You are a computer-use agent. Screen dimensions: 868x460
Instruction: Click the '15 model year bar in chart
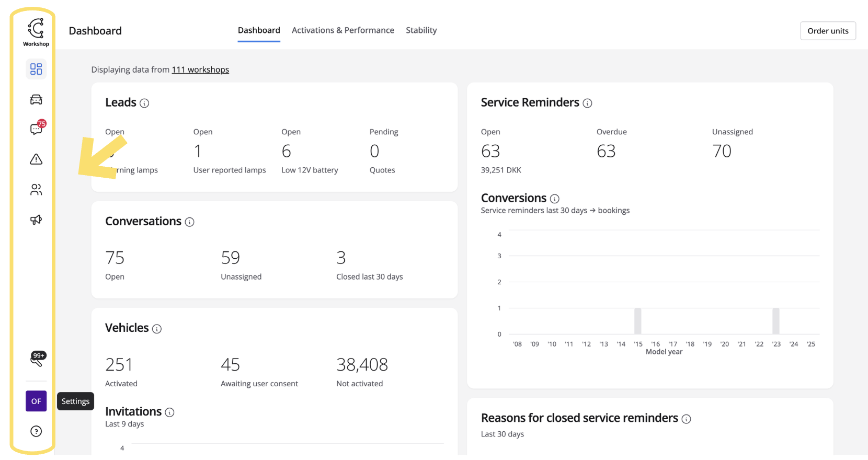click(x=638, y=321)
